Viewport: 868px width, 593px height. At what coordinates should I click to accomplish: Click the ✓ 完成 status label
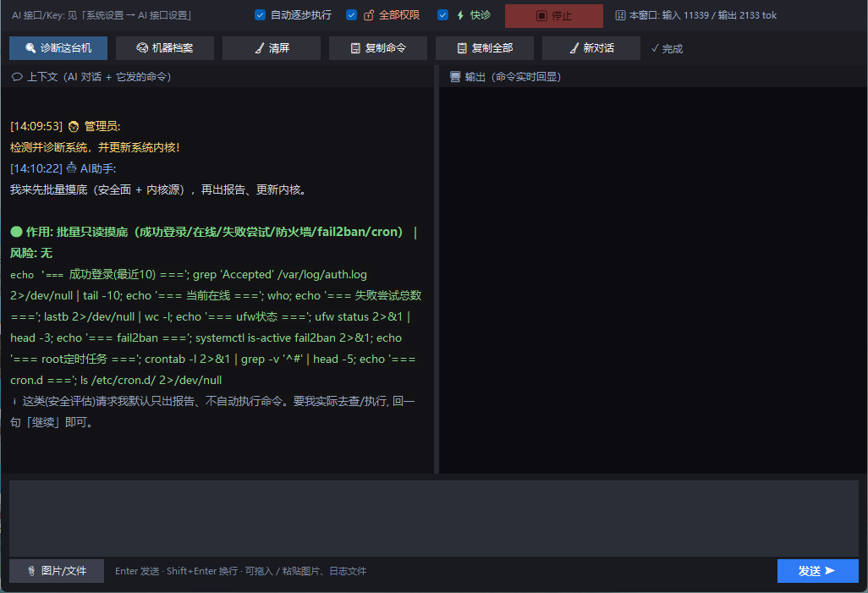coord(667,49)
